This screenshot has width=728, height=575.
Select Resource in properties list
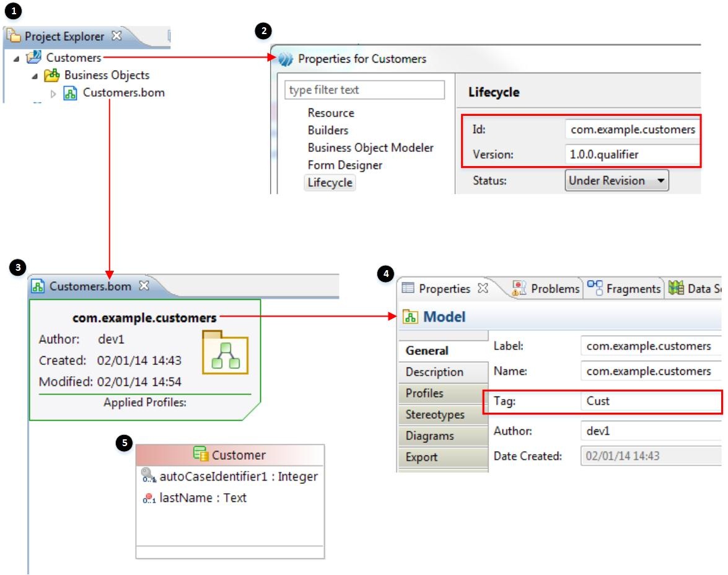[331, 113]
